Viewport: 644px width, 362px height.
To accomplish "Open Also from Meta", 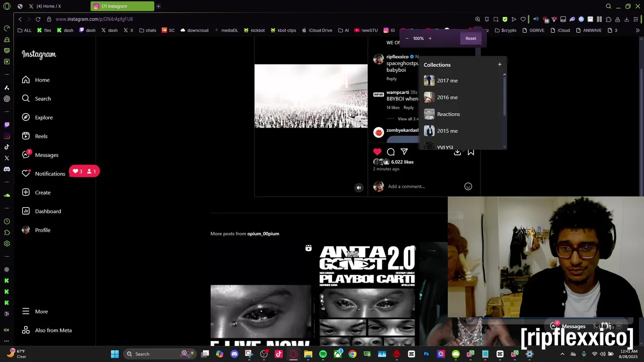I will [x=47, y=330].
